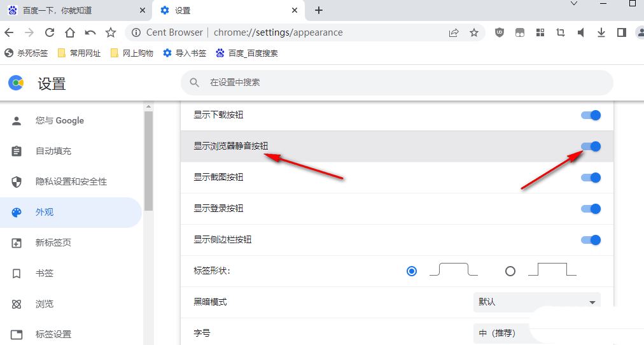The image size is (644, 345).
Task: Reload the current page
Action: pos(49,32)
